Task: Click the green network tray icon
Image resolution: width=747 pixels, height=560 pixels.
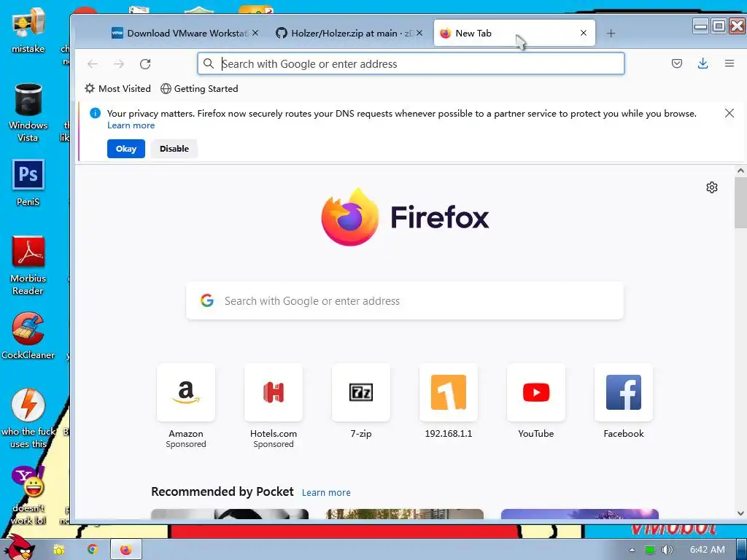Action: pyautogui.click(x=649, y=550)
